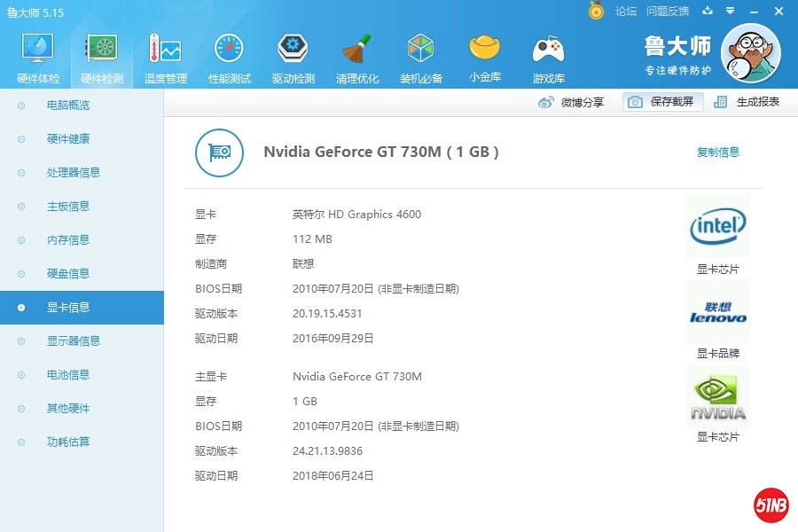Open 显示器信息 sidebar entry
This screenshot has width=798, height=532.
pyautogui.click(x=73, y=341)
